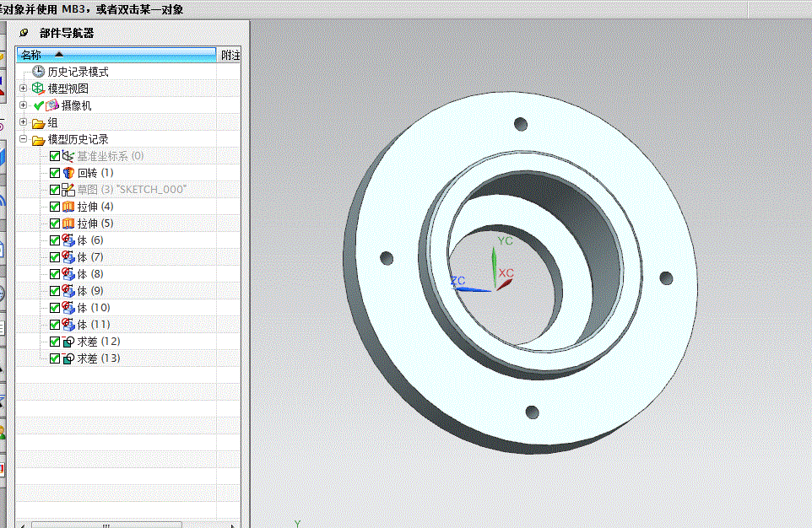Viewport: 812px width, 528px height.
Task: Select the extrude icon of 拉伸 (4)
Action: (68, 207)
